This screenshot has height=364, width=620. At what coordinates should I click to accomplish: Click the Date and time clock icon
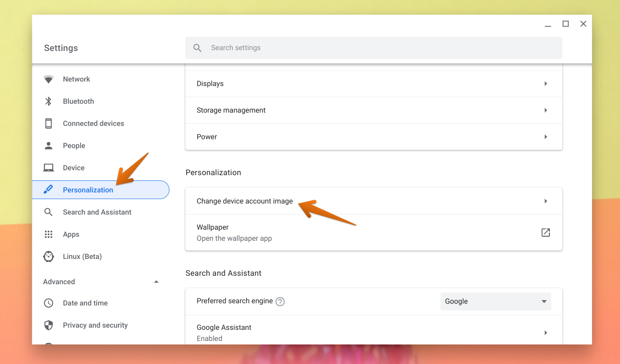click(48, 303)
